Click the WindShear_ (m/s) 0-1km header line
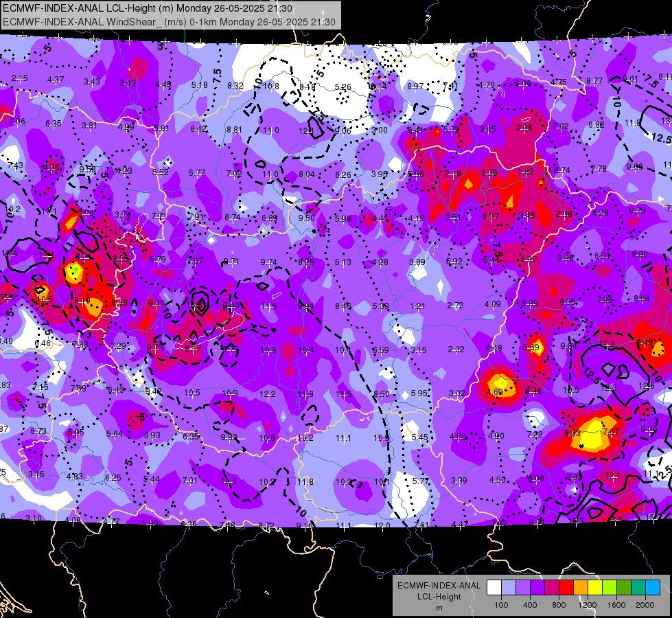 (169, 22)
